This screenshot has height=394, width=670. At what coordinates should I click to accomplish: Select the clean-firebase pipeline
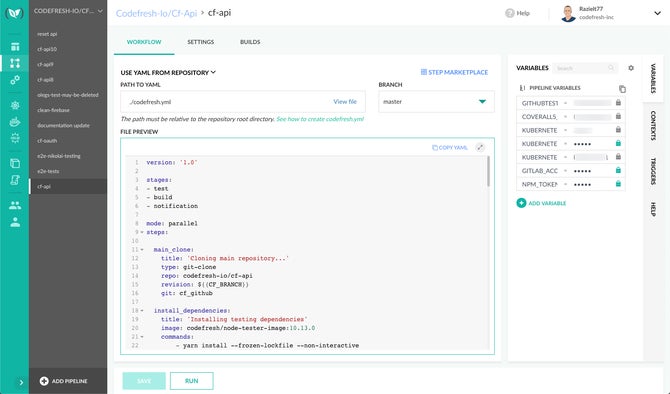click(53, 110)
